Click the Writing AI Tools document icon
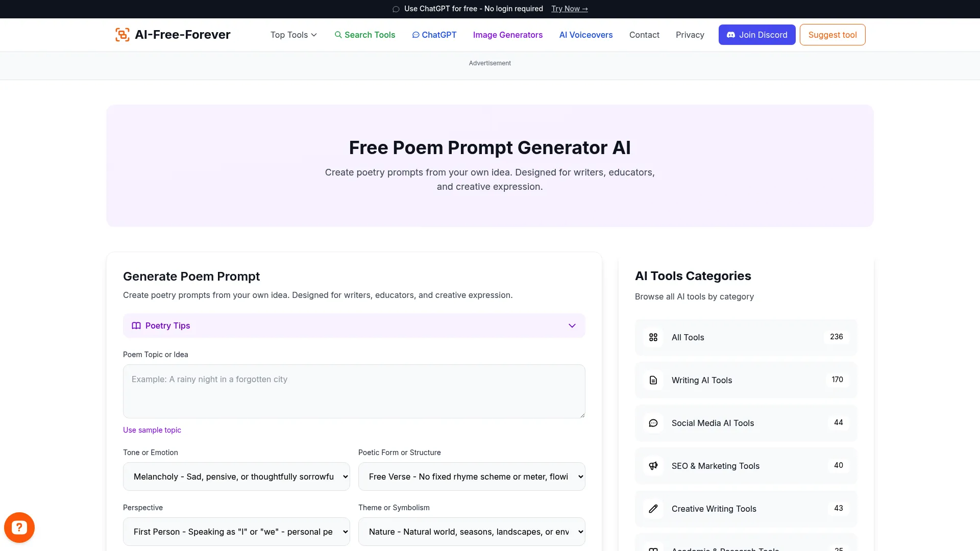The width and height of the screenshot is (980, 551). (x=653, y=380)
